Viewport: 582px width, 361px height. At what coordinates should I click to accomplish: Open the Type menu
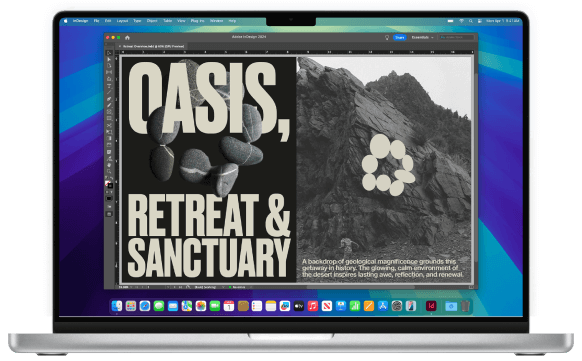point(137,21)
